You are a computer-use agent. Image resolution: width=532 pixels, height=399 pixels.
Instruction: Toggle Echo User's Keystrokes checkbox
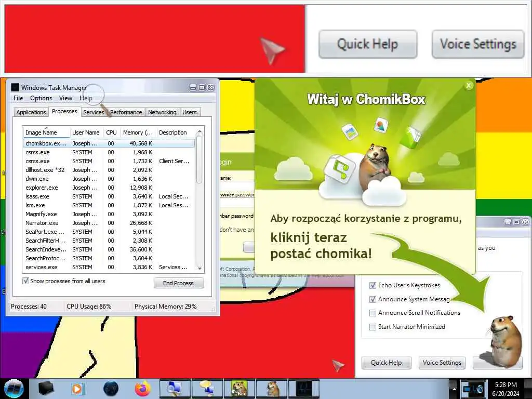point(373,285)
